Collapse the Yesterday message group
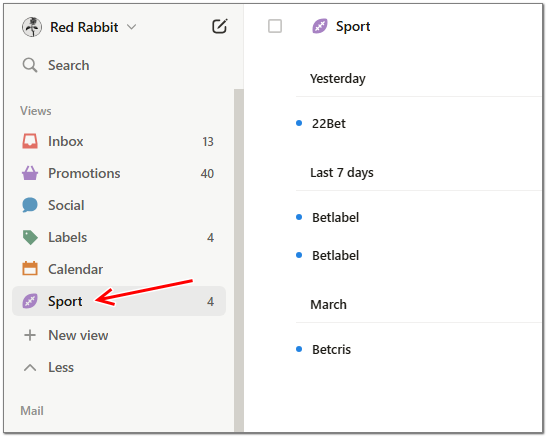This screenshot has width=547, height=437. [x=338, y=78]
